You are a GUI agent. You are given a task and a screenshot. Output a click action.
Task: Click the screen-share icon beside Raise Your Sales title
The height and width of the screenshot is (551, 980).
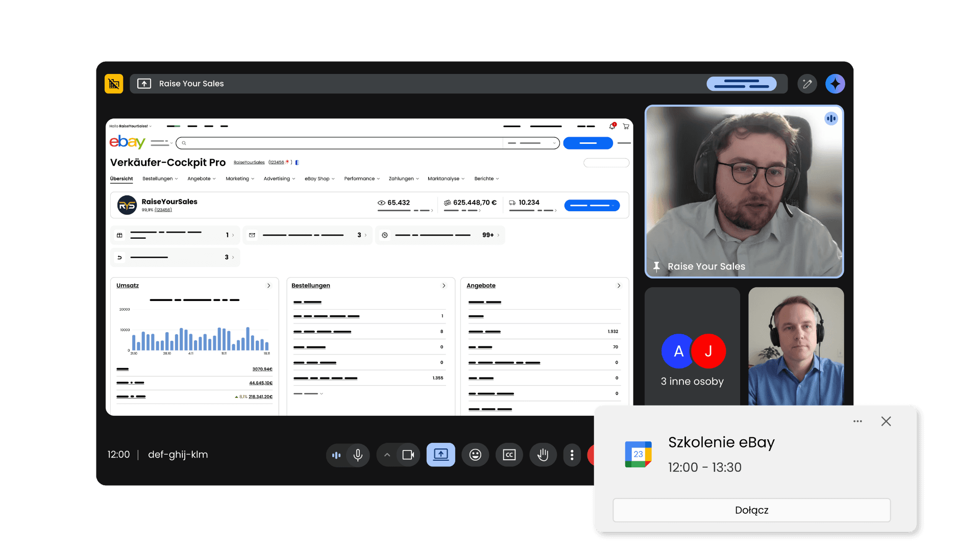pyautogui.click(x=144, y=84)
